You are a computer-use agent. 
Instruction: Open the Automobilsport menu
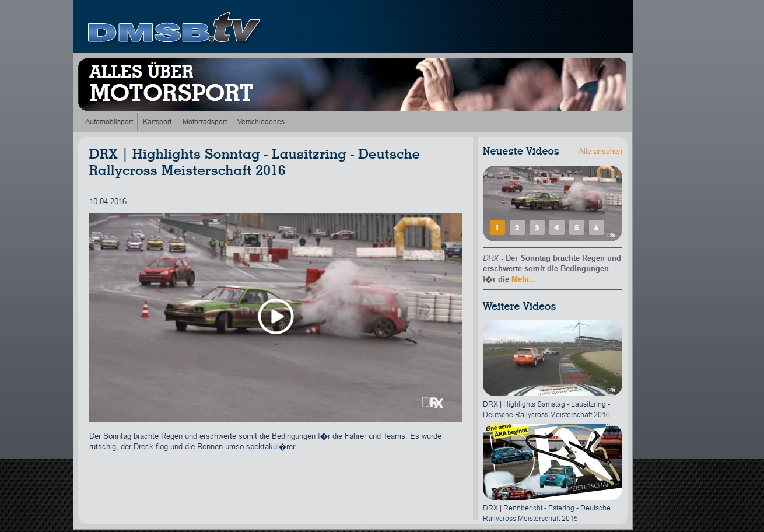[x=109, y=122]
